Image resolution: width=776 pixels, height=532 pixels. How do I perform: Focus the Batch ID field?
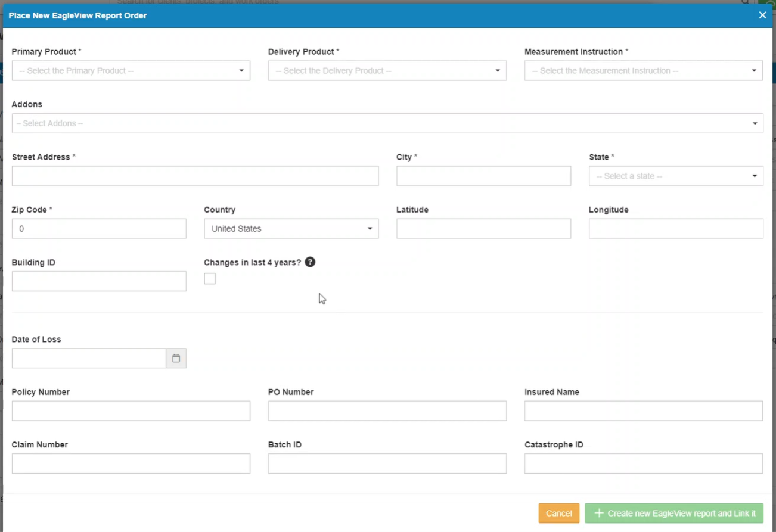point(387,463)
